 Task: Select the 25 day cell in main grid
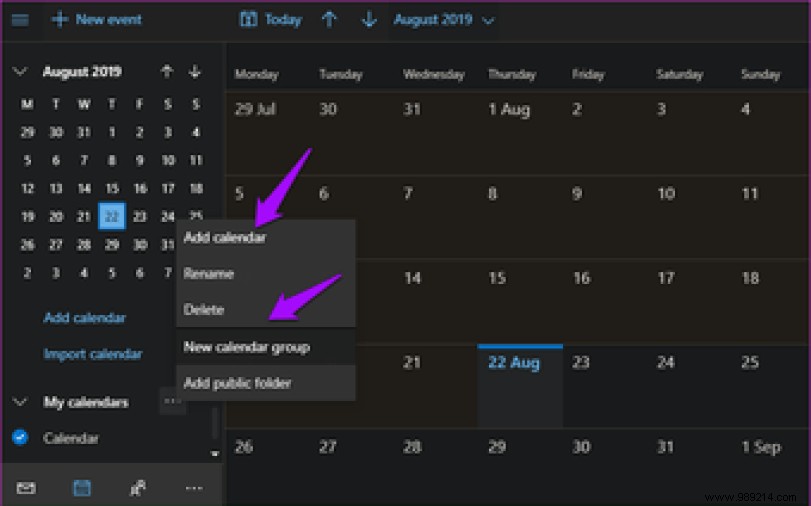pyautogui.click(x=772, y=386)
